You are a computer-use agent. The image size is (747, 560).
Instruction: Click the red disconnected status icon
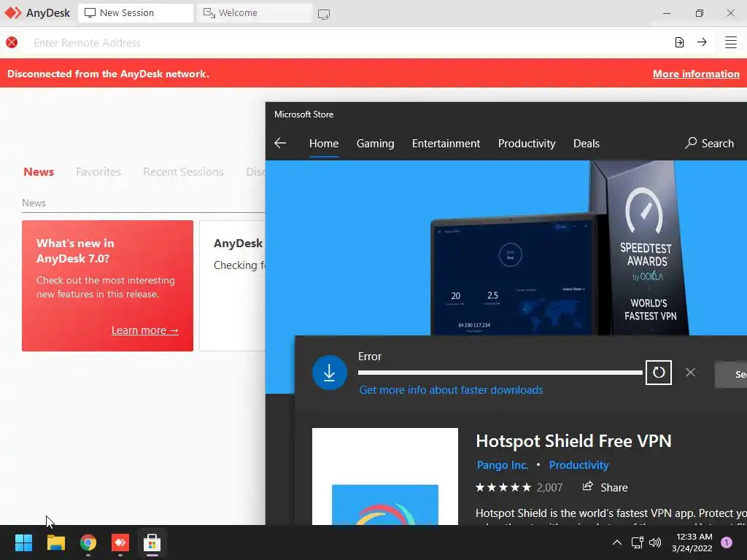point(12,42)
